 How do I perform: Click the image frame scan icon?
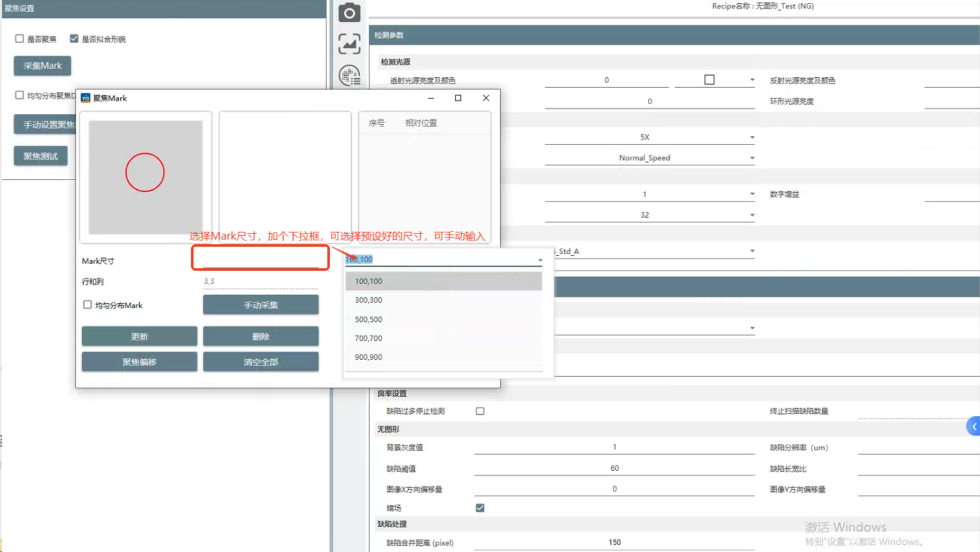coord(349,44)
